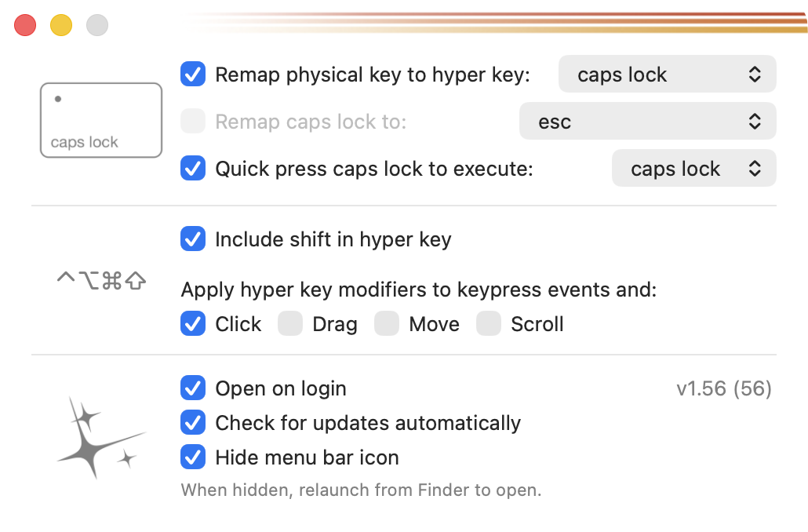Disable Include shift in hyper key
This screenshot has height=532, width=808.
point(193,239)
